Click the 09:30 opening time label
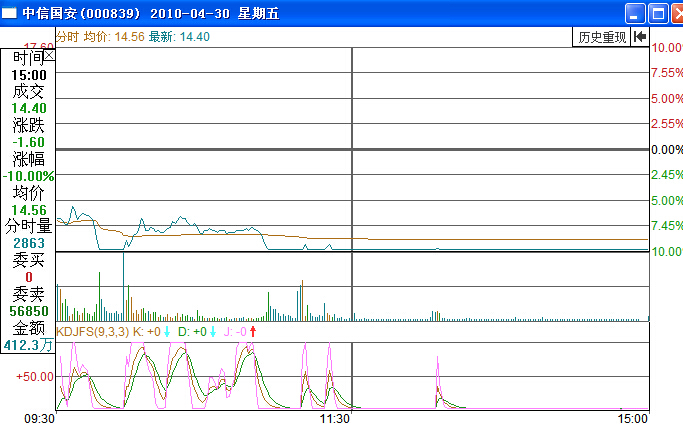 point(38,418)
